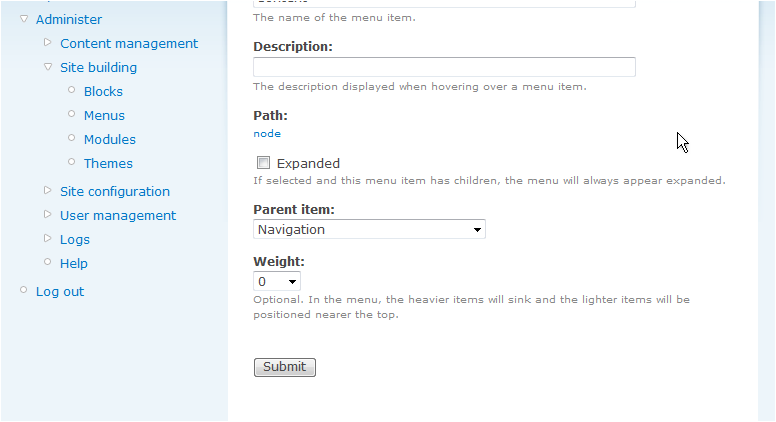Screen dimensions: 776x422
Task: Open the Modules link
Action: coord(110,139)
